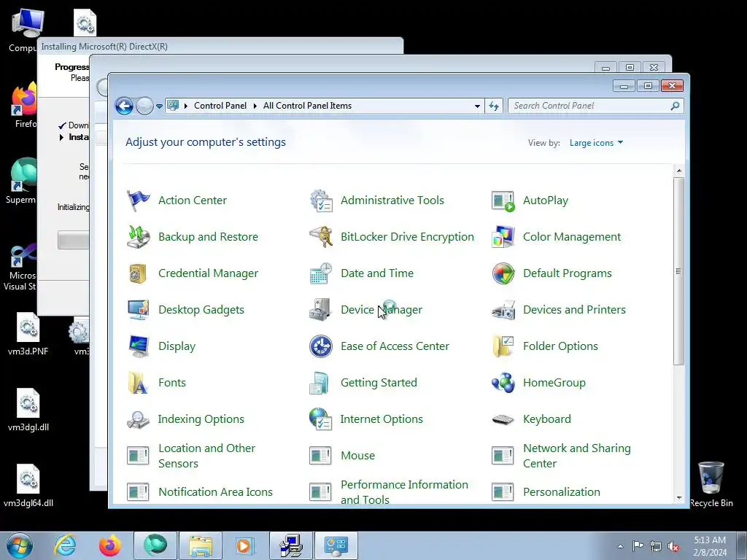Open the Desktop Gadgets icon
747x560 pixels.
coord(138,309)
